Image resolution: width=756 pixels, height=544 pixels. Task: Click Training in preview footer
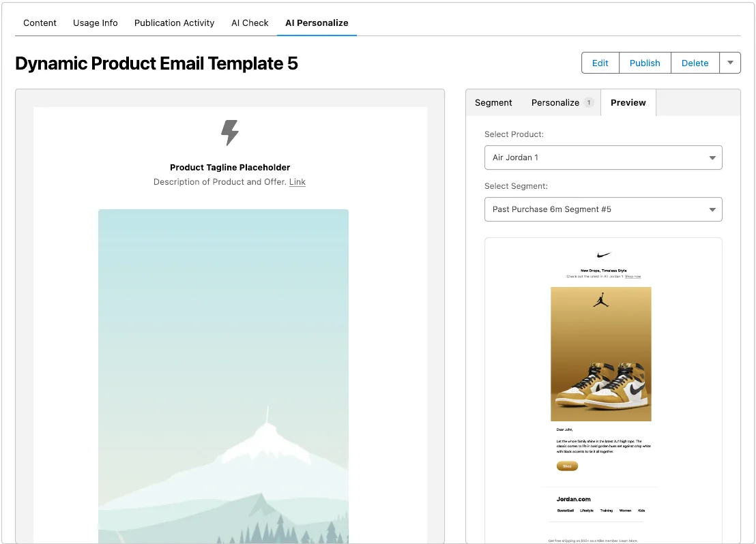[x=606, y=511]
